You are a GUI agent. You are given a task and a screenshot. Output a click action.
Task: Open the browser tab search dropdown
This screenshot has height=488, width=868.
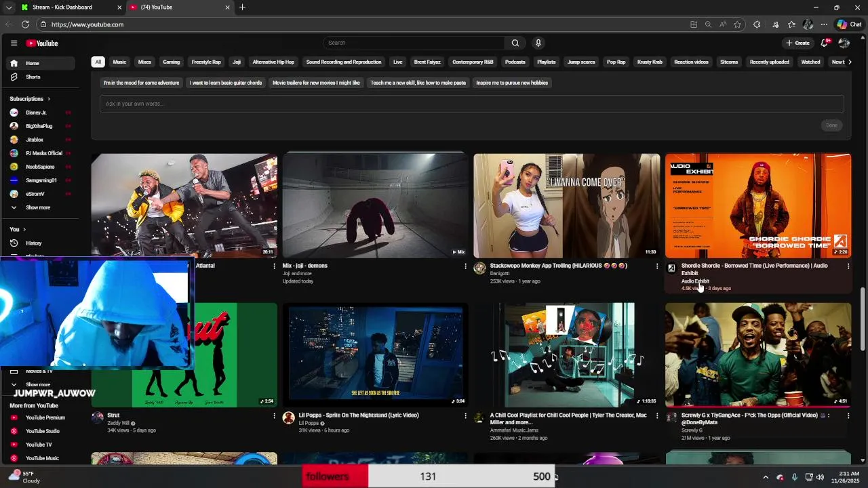[x=9, y=7]
